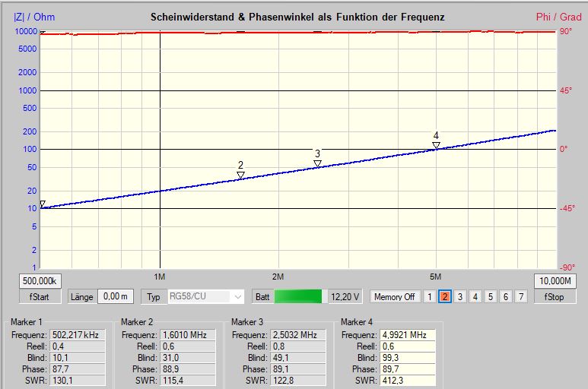Edit the 10,000M stop frequency field

[x=555, y=281]
